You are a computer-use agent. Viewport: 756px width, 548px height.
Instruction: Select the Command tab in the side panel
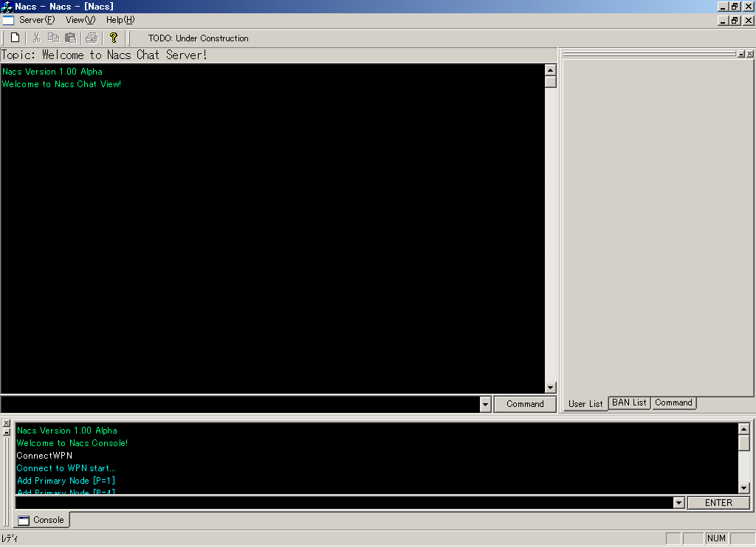click(x=673, y=403)
